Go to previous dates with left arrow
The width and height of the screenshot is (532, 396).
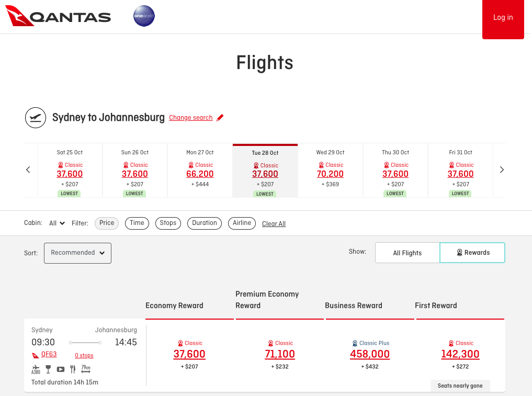point(28,169)
